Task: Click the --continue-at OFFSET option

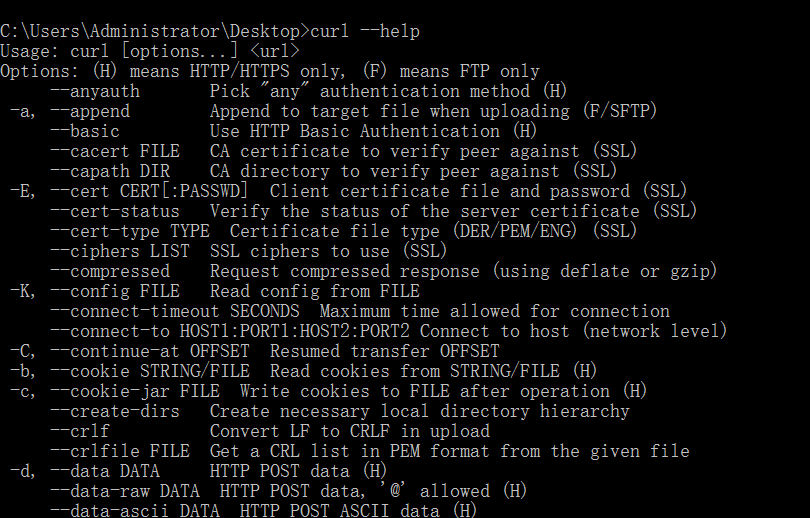Action: (x=150, y=352)
